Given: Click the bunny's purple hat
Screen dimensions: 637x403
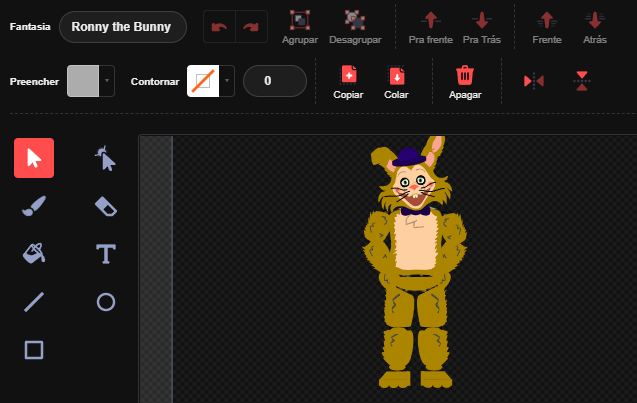Looking at the screenshot, I should [x=409, y=157].
